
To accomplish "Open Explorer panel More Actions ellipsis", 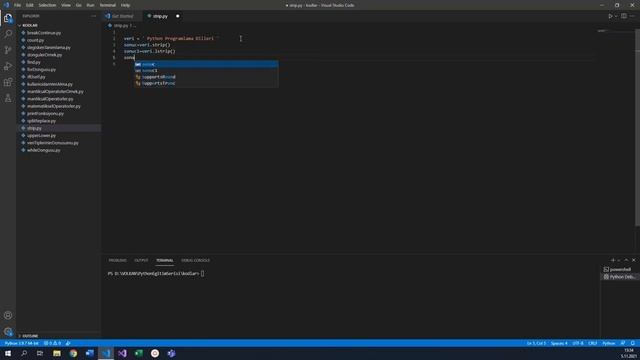I will pos(93,16).
